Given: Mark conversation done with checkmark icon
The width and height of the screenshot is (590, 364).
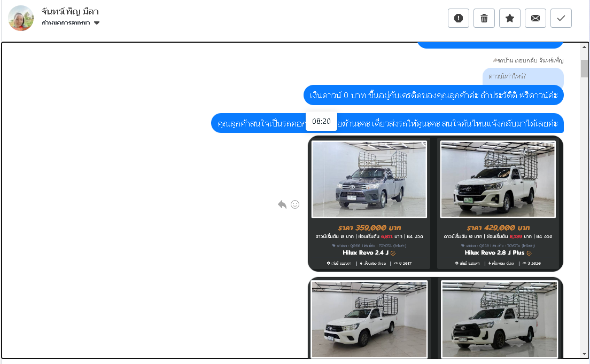Looking at the screenshot, I should tap(561, 18).
